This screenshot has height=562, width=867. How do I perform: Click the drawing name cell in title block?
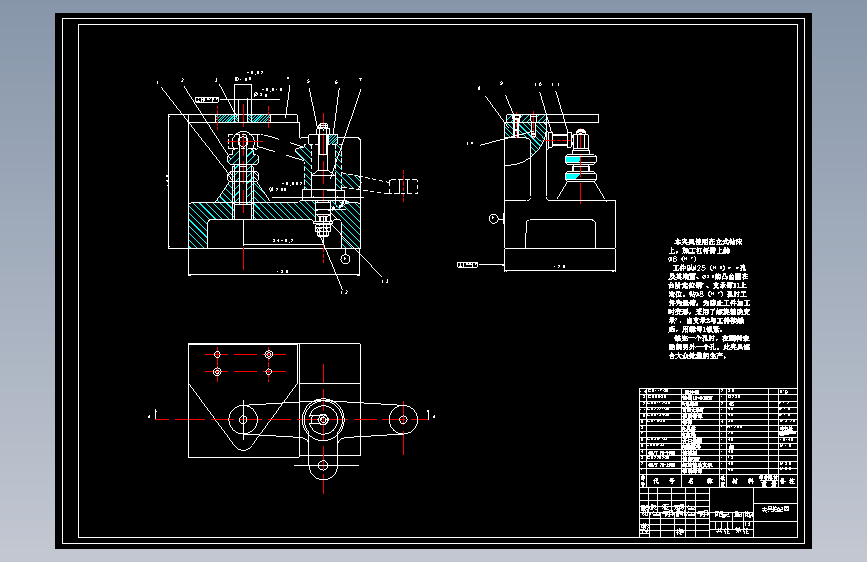[775, 509]
